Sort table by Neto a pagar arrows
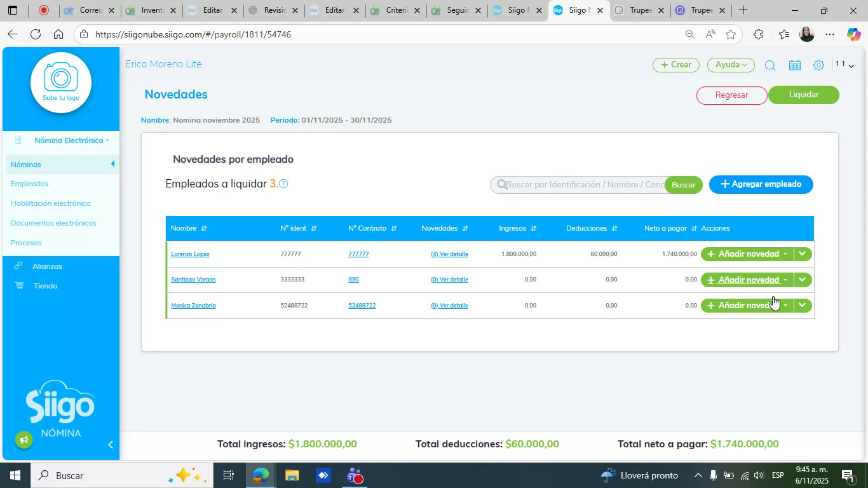 coord(694,229)
